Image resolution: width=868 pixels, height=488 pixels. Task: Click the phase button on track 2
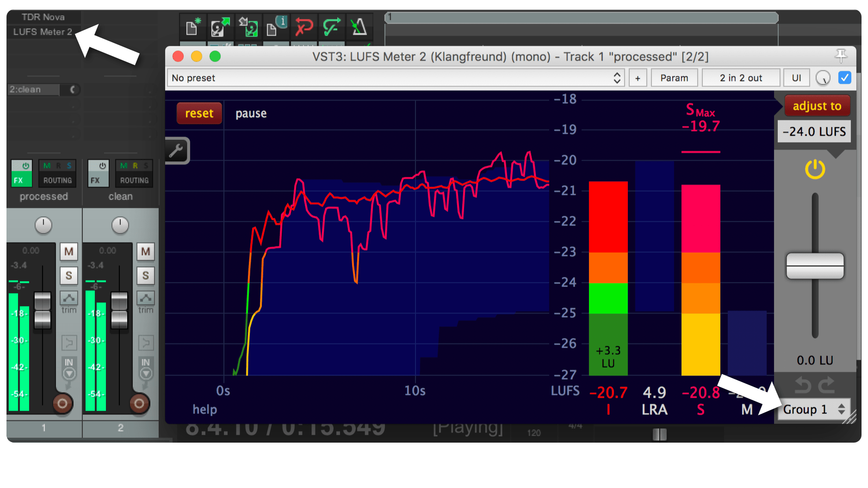(146, 343)
